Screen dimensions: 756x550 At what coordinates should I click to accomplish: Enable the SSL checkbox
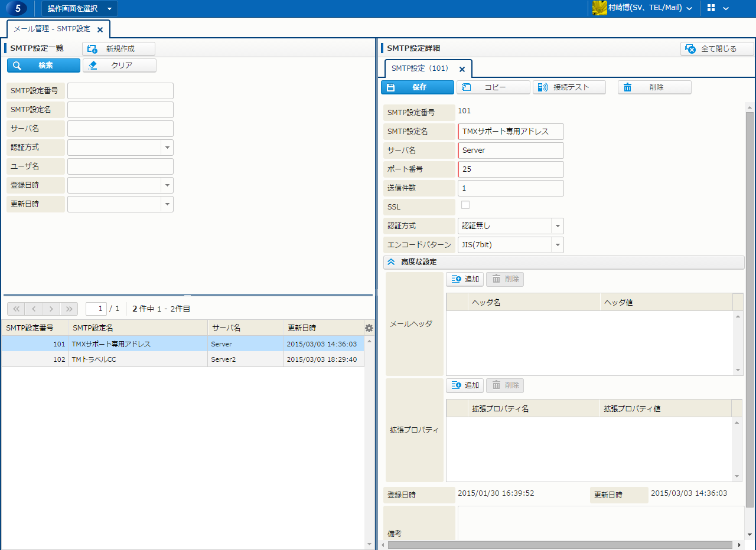coord(465,205)
